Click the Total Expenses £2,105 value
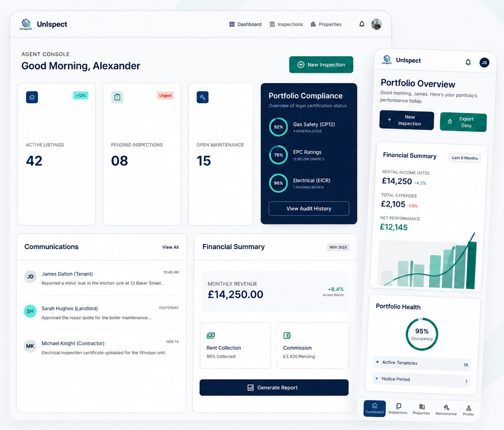Viewport: 504px width, 430px height. [393, 204]
